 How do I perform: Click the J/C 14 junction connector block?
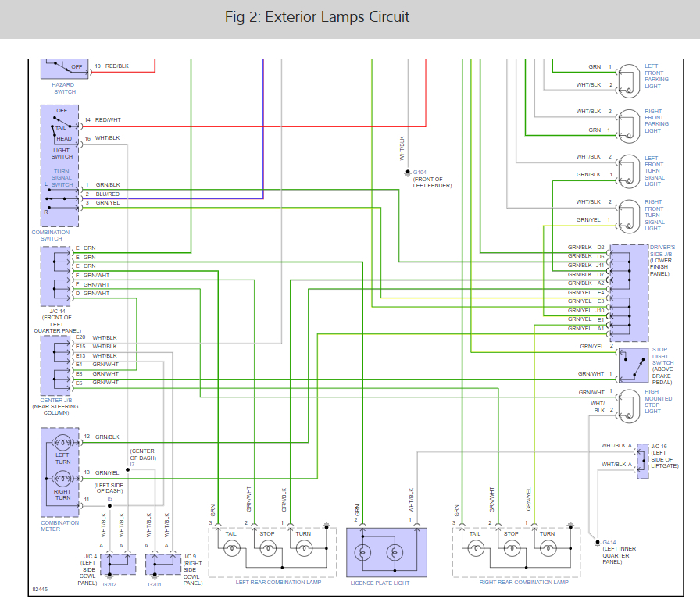point(55,276)
